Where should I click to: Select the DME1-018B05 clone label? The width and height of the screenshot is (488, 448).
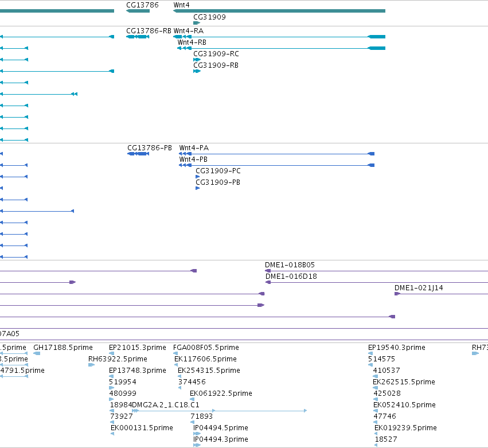[290, 265]
